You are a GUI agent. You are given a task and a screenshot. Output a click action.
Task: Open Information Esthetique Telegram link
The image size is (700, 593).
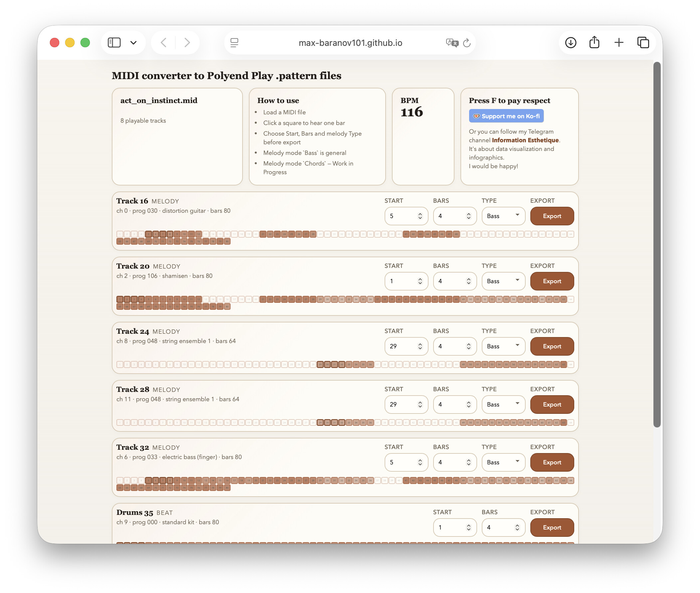pos(525,140)
